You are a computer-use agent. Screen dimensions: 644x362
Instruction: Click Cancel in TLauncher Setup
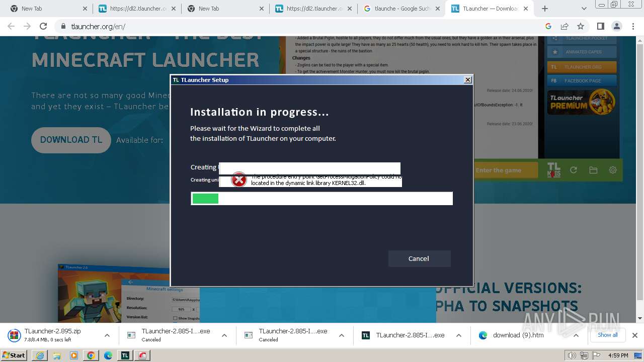419,258
